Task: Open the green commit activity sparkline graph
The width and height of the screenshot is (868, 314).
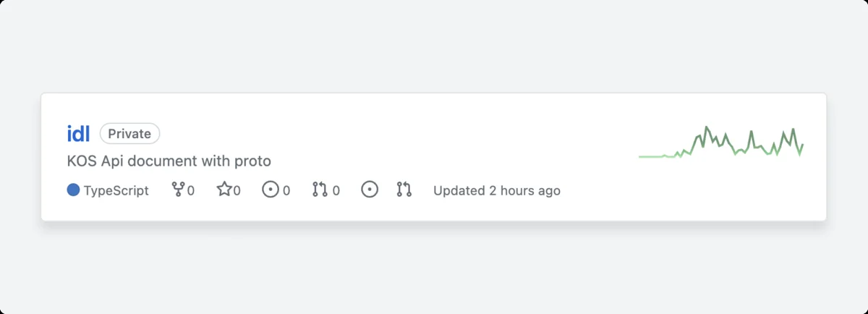Action: [721, 143]
